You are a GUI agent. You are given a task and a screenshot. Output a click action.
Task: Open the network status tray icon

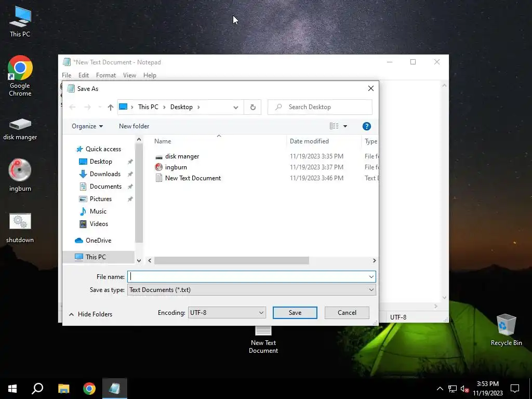[453, 389]
